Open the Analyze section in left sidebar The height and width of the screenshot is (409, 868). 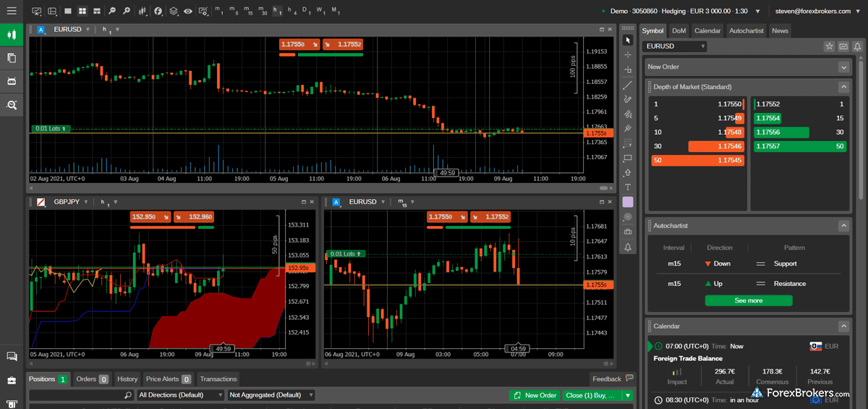tap(12, 105)
